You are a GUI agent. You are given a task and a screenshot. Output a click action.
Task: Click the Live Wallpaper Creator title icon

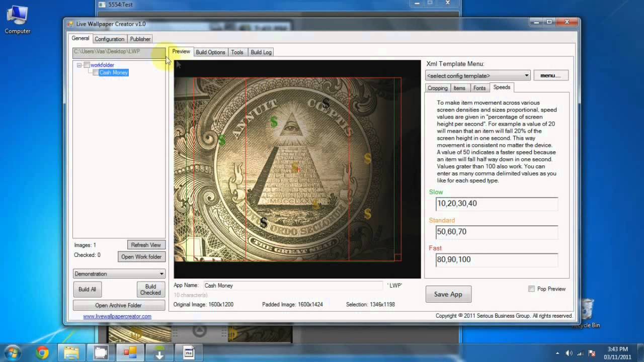(70, 24)
